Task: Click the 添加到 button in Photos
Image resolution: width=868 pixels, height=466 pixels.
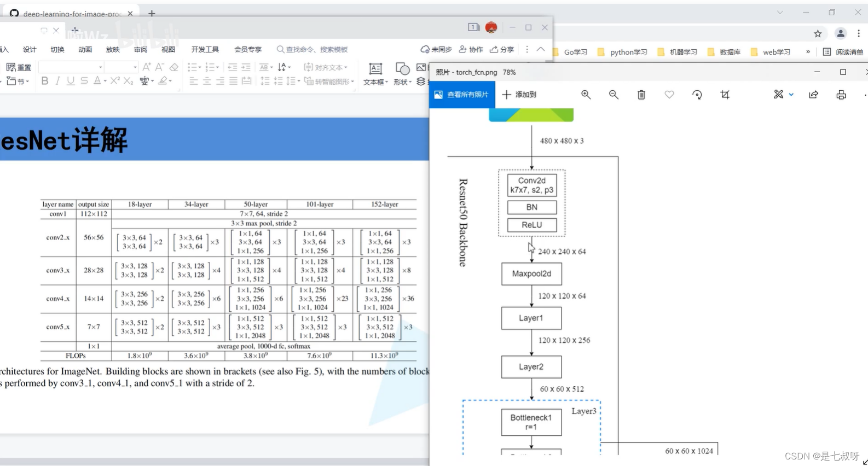Action: click(x=519, y=95)
